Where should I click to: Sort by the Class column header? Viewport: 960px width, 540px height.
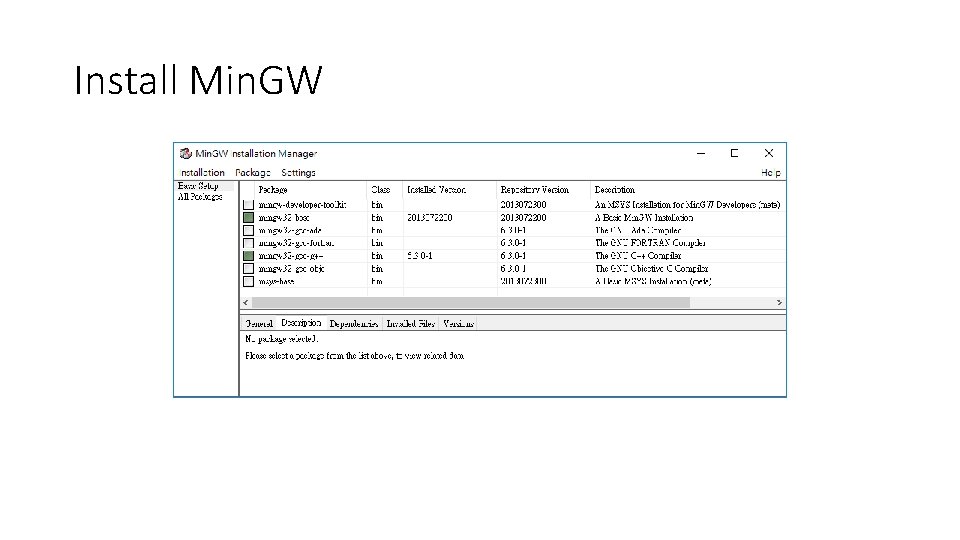384,190
